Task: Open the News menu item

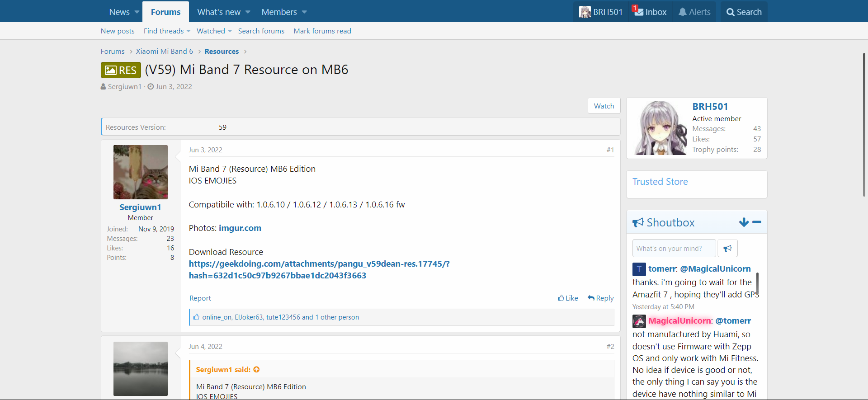Action: click(119, 12)
